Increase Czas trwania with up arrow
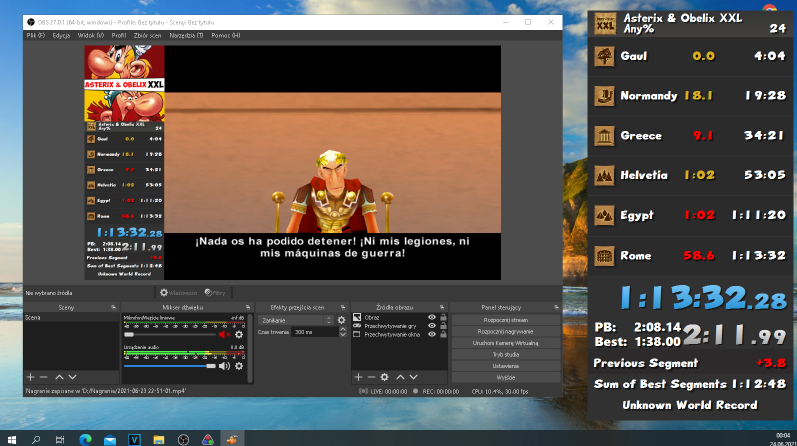This screenshot has height=446, width=797. tap(343, 329)
